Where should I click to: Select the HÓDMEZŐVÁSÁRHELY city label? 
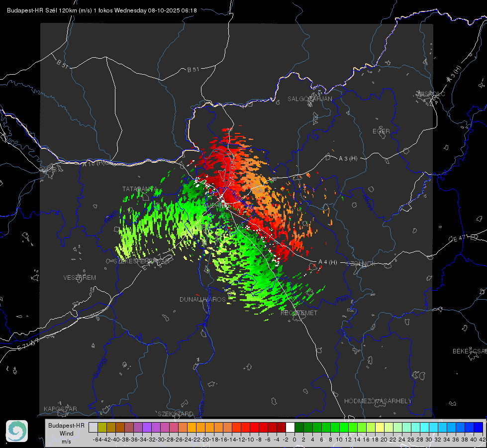tap(378, 401)
